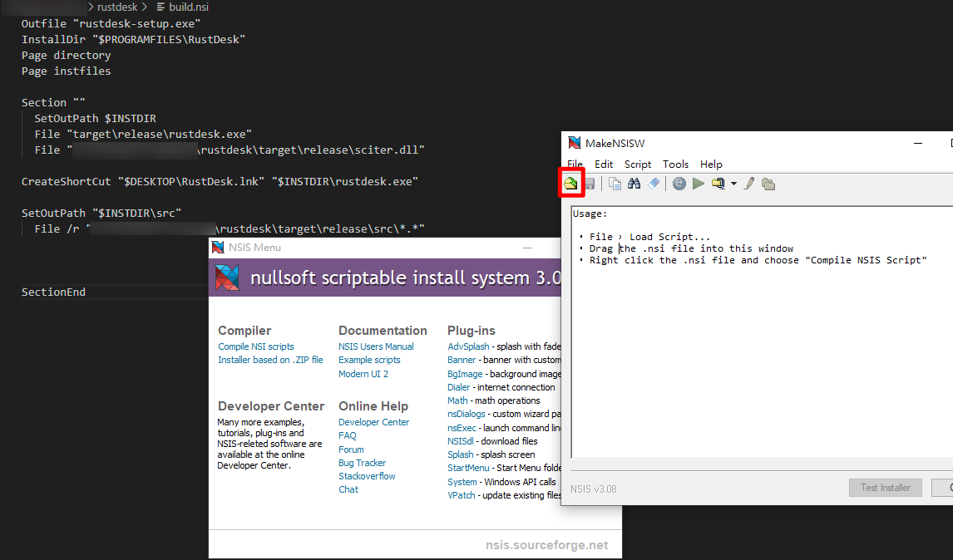Click the Page instfiles code line
Image resolution: width=953 pixels, height=560 pixels.
pyautogui.click(x=67, y=71)
